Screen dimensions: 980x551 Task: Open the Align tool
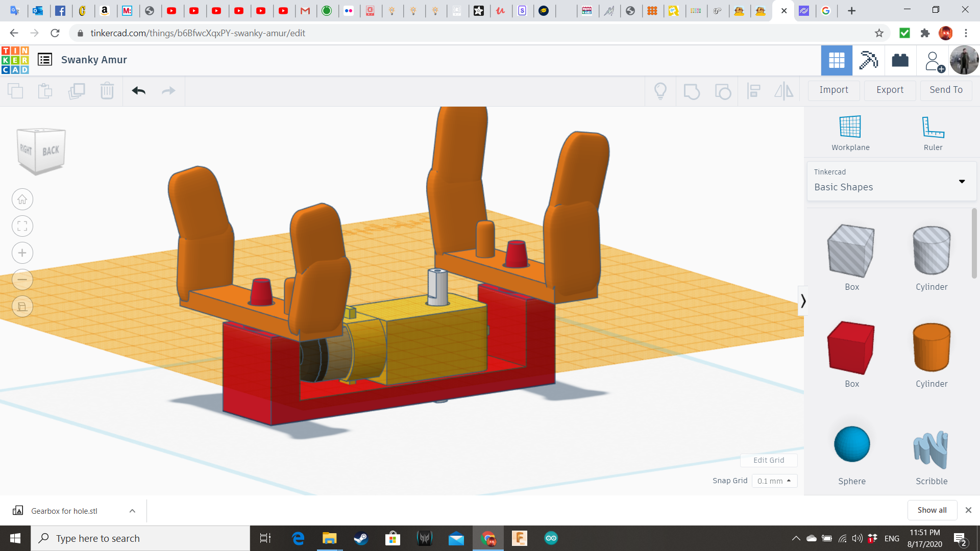[x=754, y=91]
